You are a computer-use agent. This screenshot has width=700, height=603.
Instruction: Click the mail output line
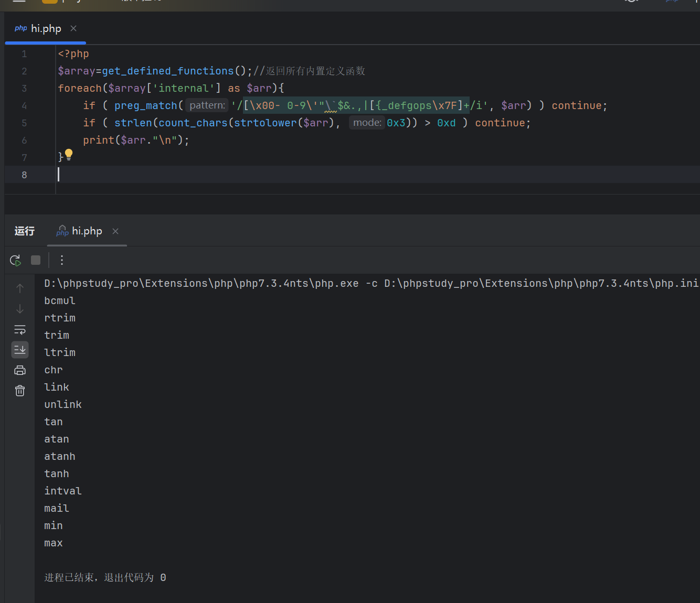tap(57, 509)
